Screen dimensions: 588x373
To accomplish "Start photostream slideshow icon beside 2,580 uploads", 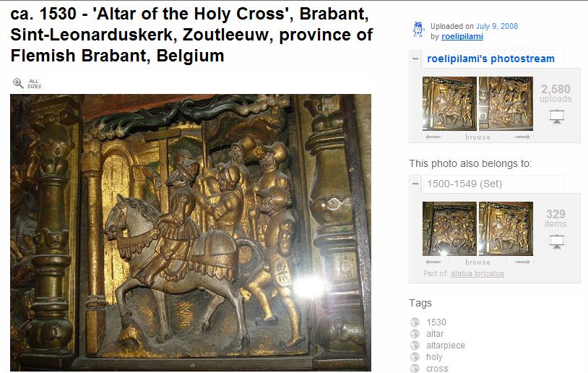I will pyautogui.click(x=556, y=116).
